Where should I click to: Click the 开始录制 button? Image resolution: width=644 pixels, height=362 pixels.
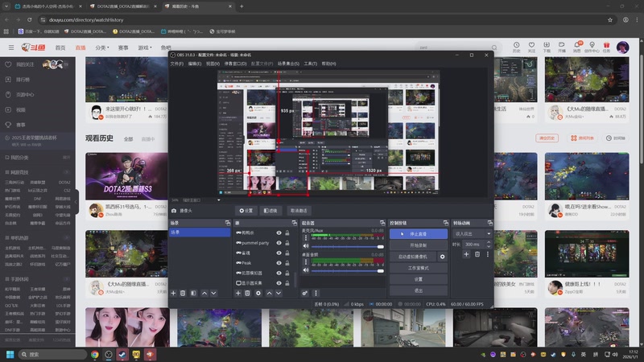[418, 245]
